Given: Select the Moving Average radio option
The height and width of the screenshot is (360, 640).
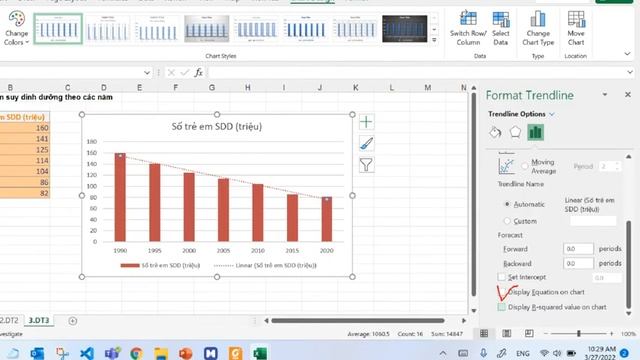Looking at the screenshot, I should pyautogui.click(x=524, y=166).
